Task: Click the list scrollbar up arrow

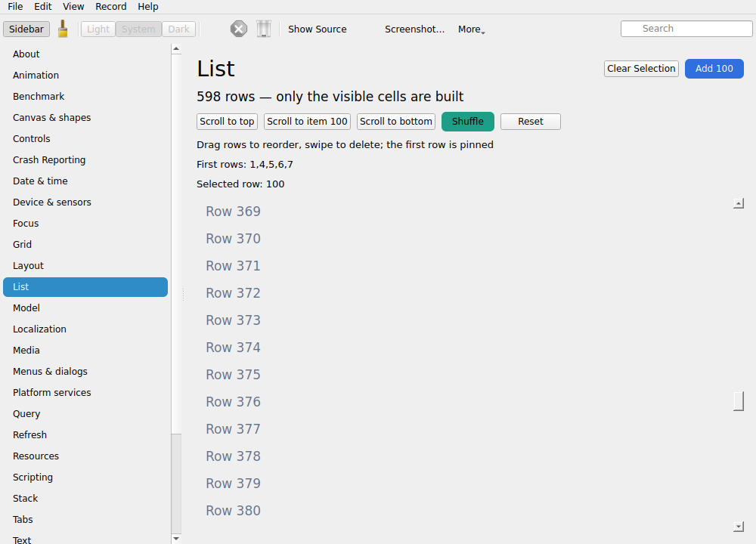Action: click(x=738, y=203)
